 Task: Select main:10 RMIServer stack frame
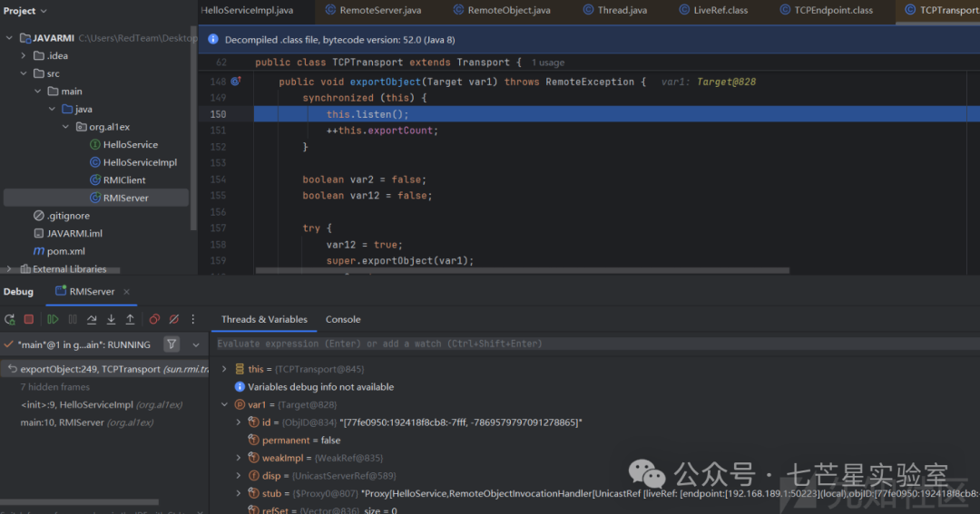tap(87, 422)
